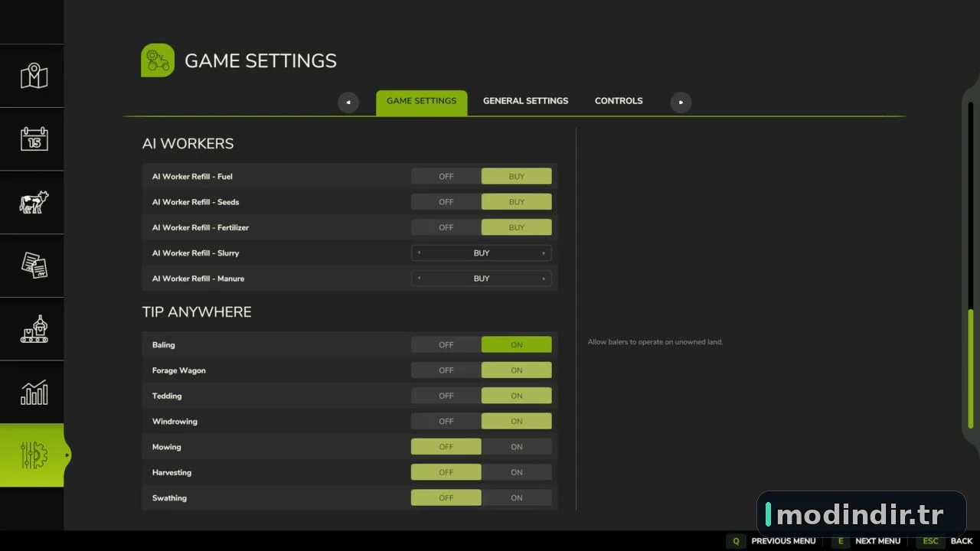Switch to the Controls tab
The width and height of the screenshot is (980, 551).
tap(619, 101)
